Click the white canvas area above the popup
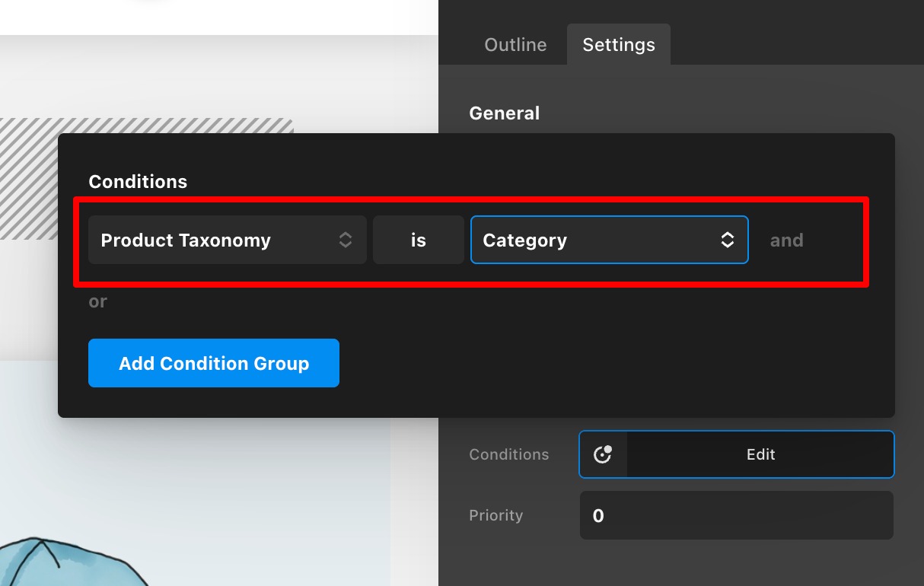This screenshot has width=924, height=586. click(228, 15)
